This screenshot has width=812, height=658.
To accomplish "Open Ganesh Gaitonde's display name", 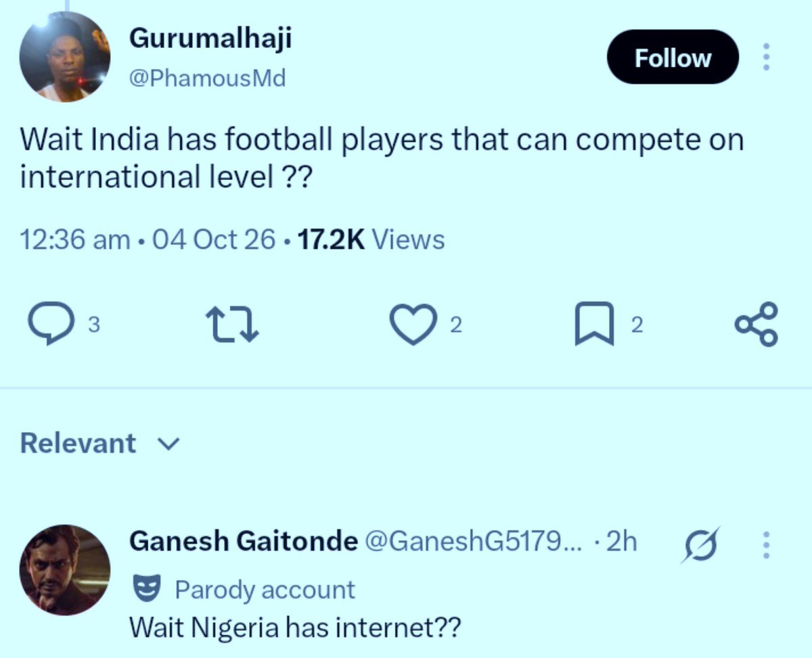I will click(244, 540).
